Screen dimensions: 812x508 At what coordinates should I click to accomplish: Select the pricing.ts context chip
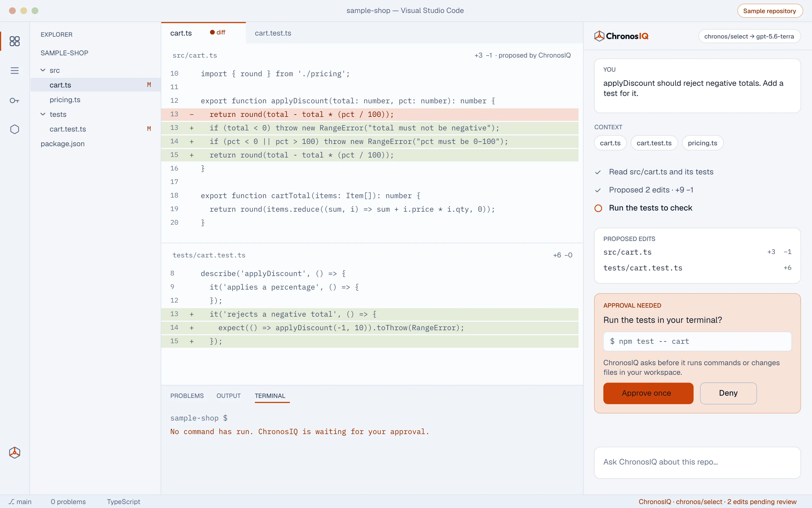702,143
